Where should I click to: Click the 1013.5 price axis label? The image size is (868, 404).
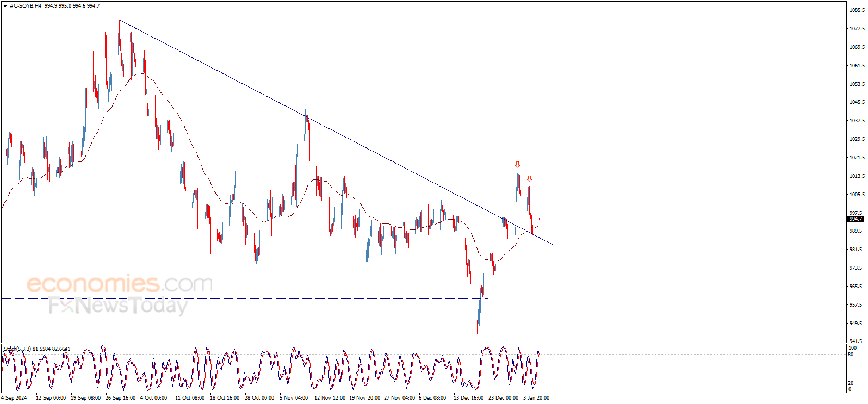coord(857,176)
